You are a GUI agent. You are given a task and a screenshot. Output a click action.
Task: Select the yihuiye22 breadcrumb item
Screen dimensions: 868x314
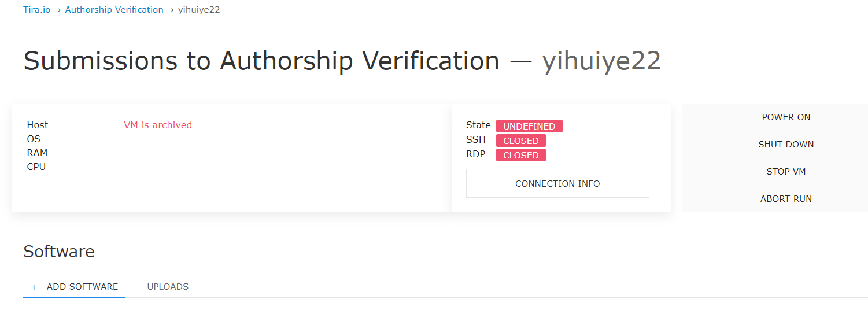coord(199,10)
